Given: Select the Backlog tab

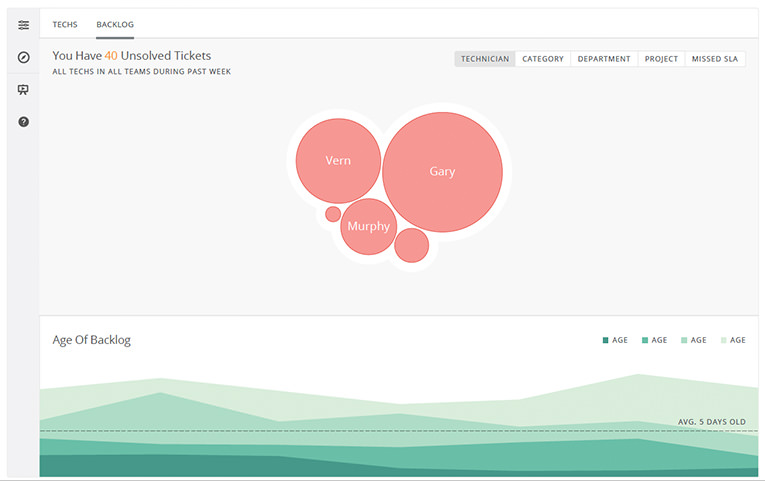Looking at the screenshot, I should (115, 24).
